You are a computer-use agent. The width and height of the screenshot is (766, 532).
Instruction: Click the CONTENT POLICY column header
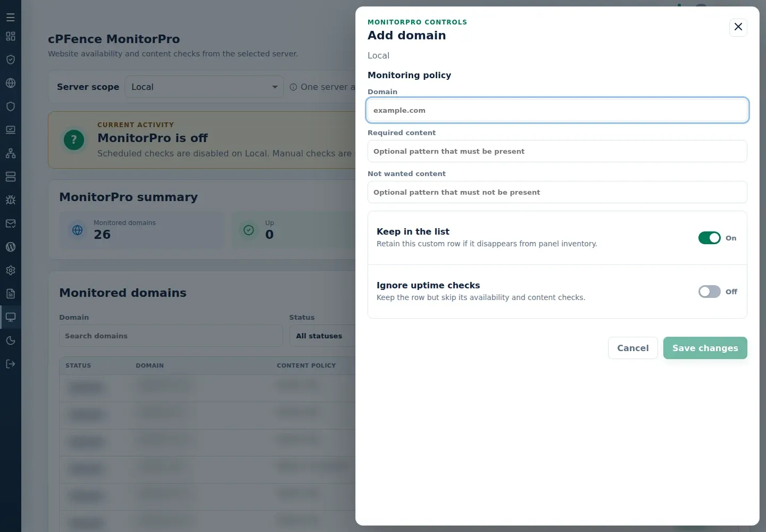click(306, 365)
